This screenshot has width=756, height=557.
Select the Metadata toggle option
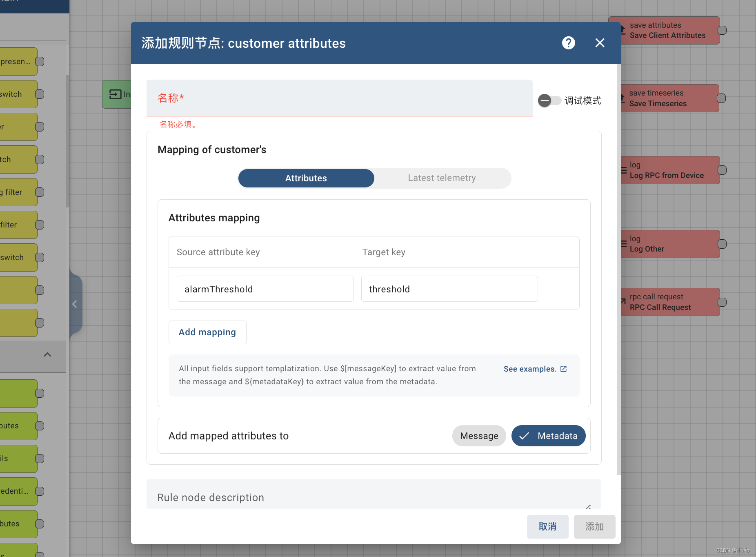click(x=548, y=436)
